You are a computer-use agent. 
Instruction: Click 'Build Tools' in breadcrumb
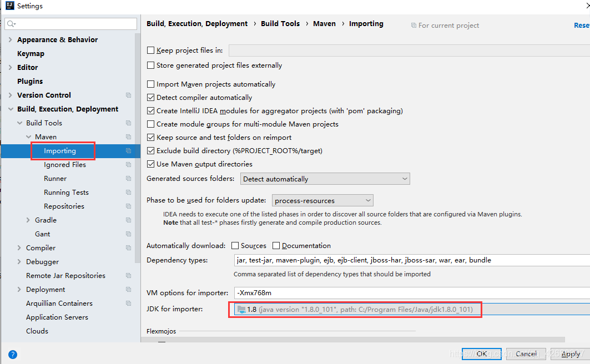coord(280,24)
